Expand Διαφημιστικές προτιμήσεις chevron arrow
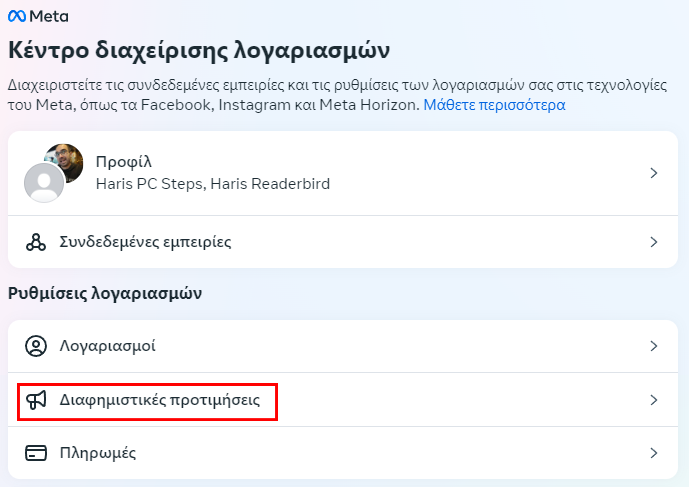The height and width of the screenshot is (487, 689). pos(654,400)
